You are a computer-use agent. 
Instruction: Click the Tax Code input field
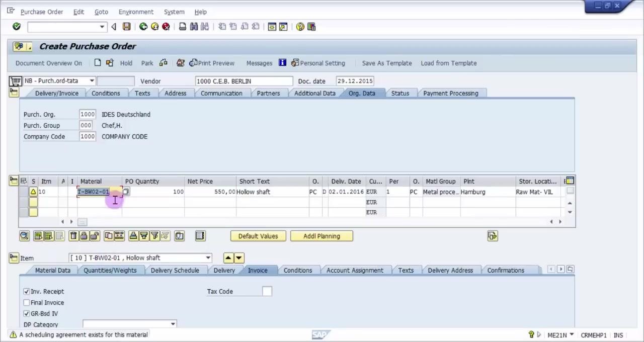[x=267, y=291]
